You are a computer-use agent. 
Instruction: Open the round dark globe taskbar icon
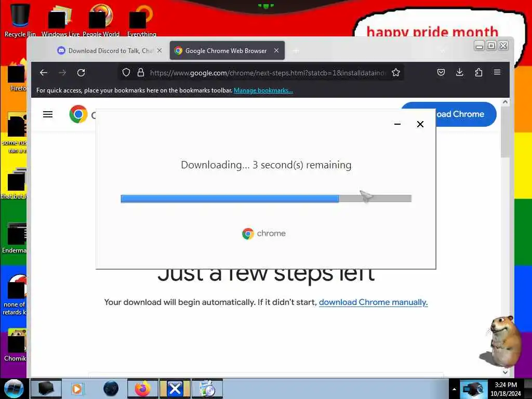coord(111,389)
